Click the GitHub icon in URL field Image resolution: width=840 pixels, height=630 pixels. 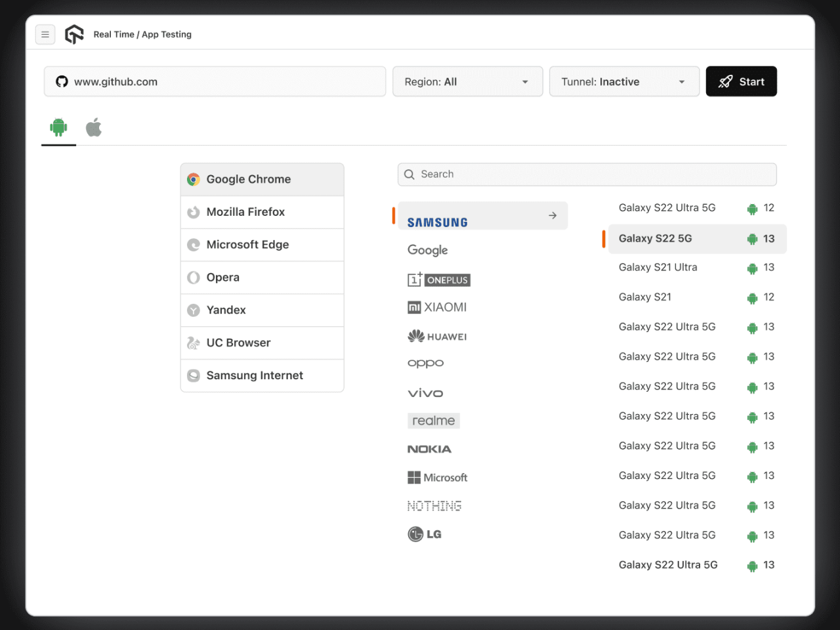(x=62, y=81)
